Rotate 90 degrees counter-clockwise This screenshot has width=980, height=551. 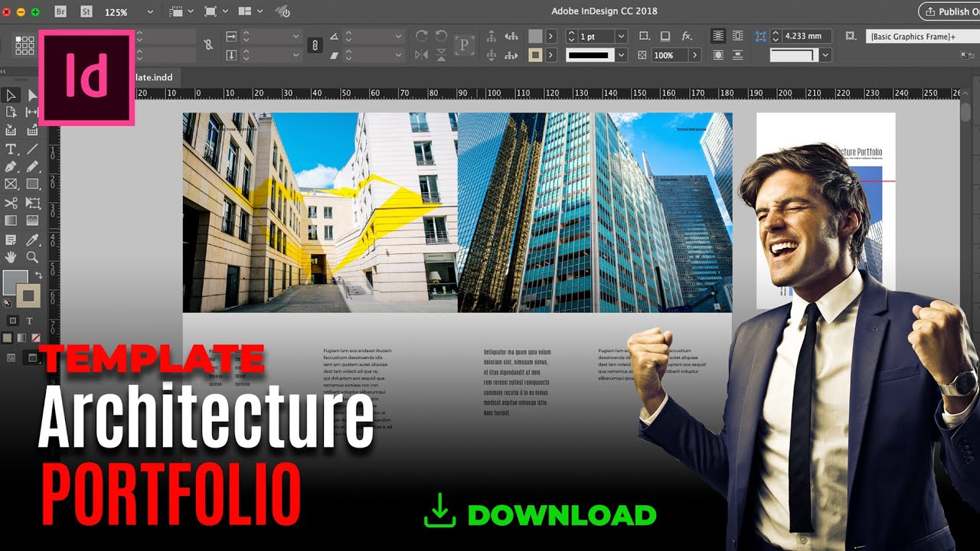click(x=441, y=36)
